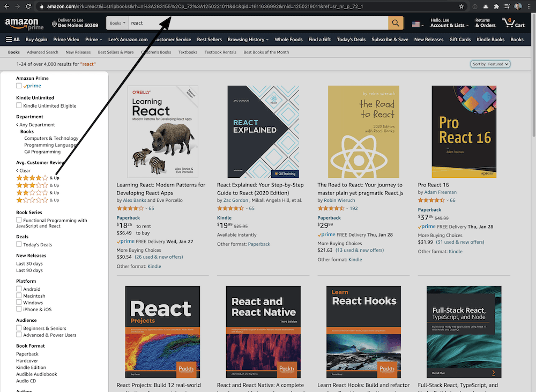Open the Learning React book cover thumbnail
The height and width of the screenshot is (392, 536).
click(162, 131)
